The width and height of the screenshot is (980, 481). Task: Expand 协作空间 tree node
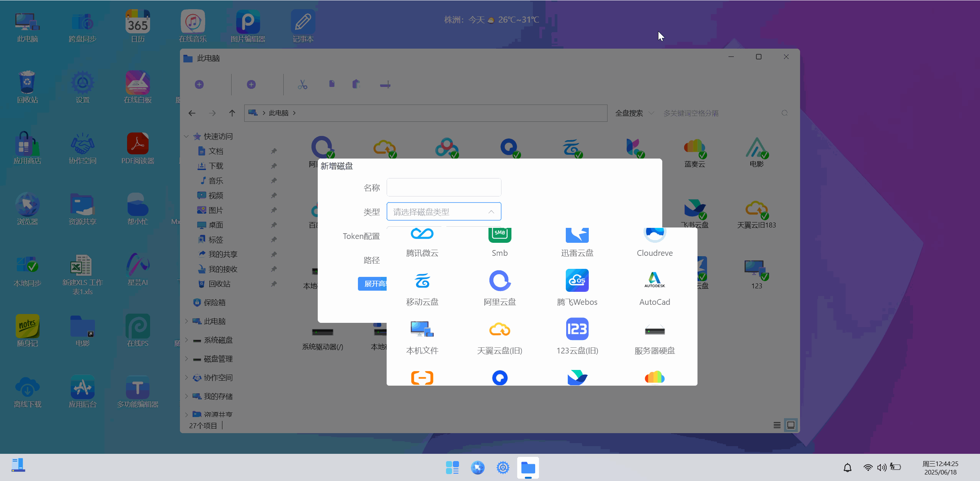pos(186,378)
